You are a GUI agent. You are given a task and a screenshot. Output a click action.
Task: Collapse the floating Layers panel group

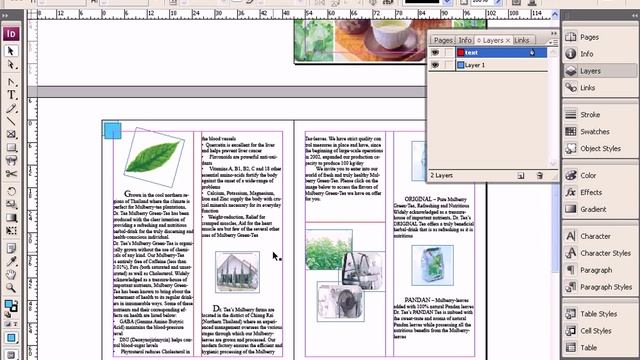554,33
